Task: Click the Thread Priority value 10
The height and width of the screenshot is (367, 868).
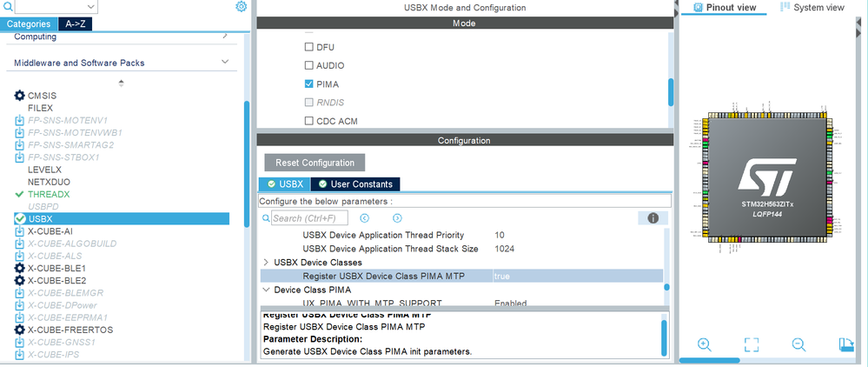Action: [x=500, y=235]
